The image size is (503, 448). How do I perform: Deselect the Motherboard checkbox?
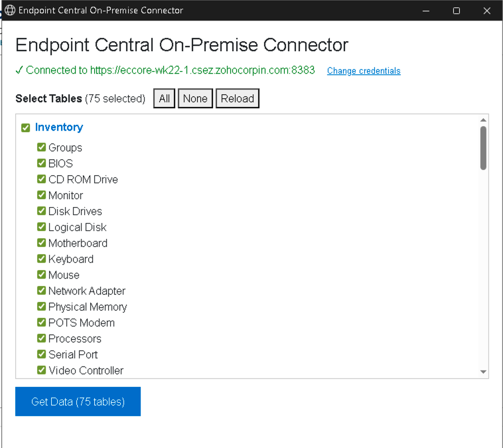41,243
